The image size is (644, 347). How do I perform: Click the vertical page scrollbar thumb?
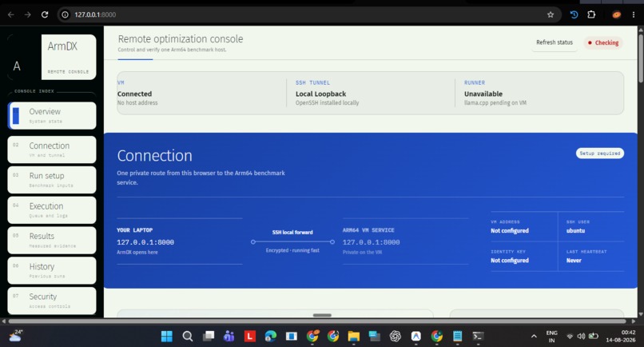(640, 58)
